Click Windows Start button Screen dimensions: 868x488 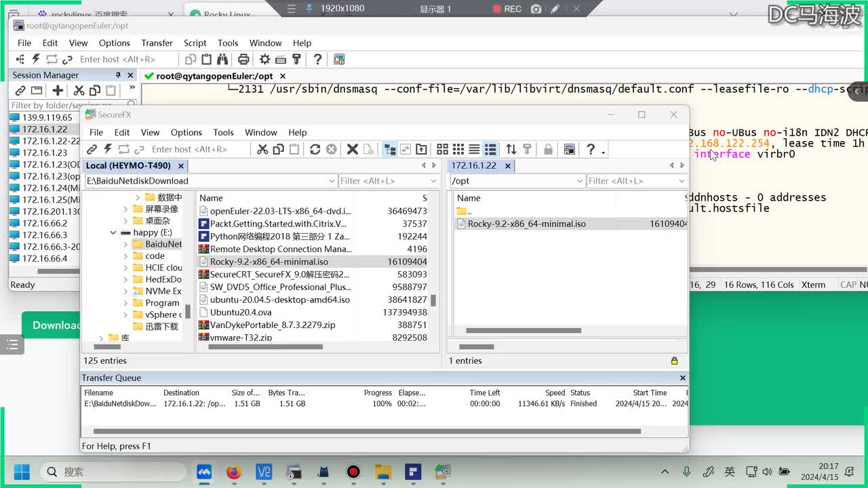pyautogui.click(x=22, y=472)
